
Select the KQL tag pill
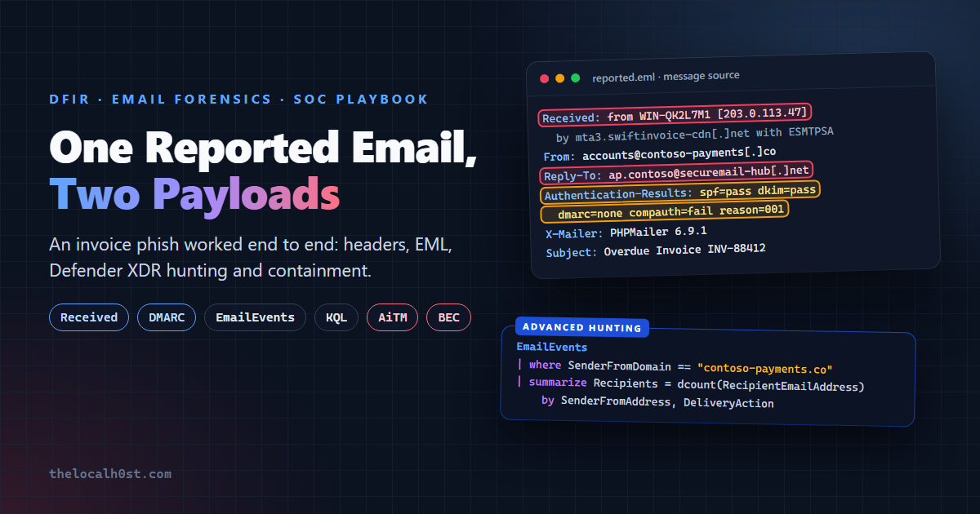tap(336, 317)
